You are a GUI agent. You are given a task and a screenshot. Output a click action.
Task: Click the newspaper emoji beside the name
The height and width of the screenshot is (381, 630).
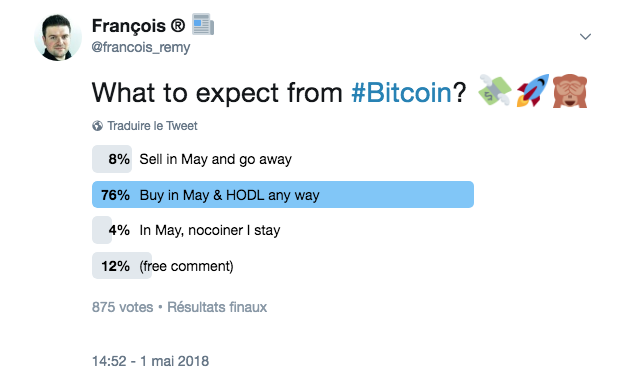pos(203,25)
